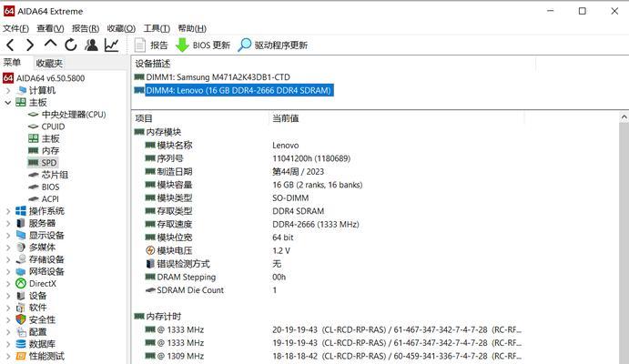Expand the 显示设备 node
Viewport: 629px width, 364px height.
click(x=8, y=236)
